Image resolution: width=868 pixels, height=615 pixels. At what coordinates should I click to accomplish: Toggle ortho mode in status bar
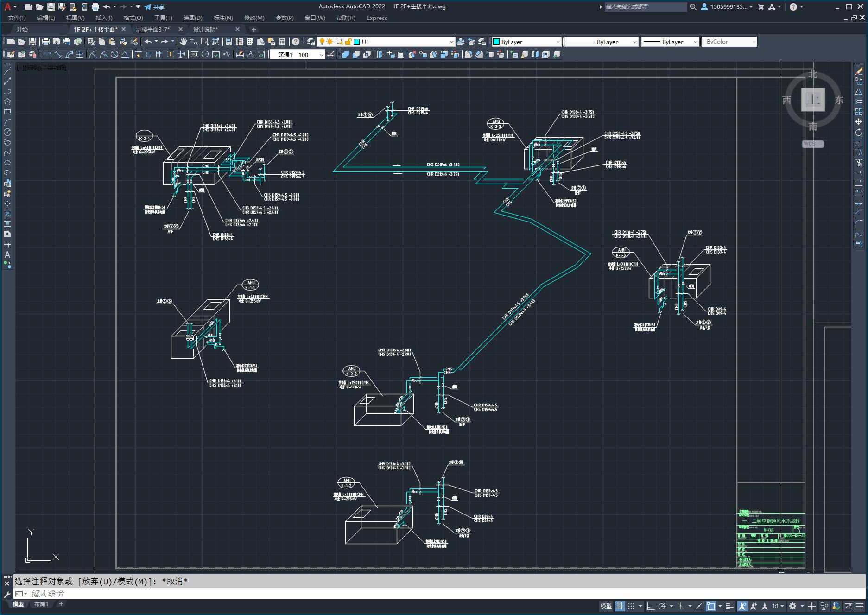point(651,606)
